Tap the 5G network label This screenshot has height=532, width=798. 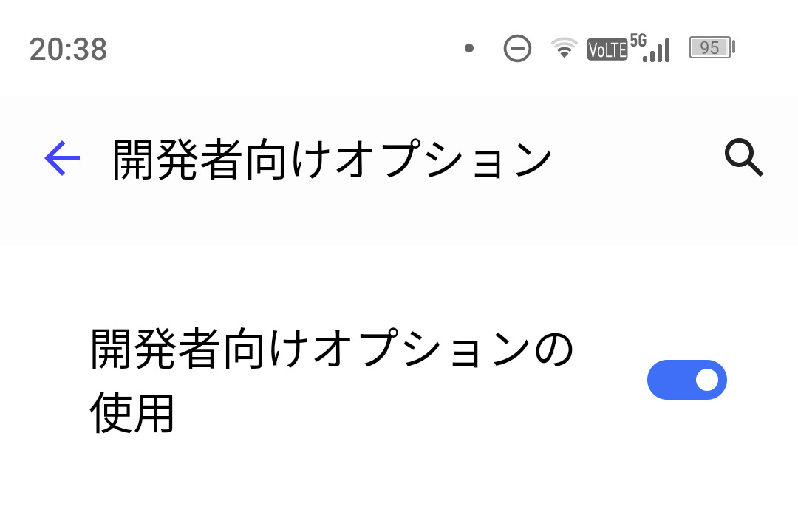point(638,39)
